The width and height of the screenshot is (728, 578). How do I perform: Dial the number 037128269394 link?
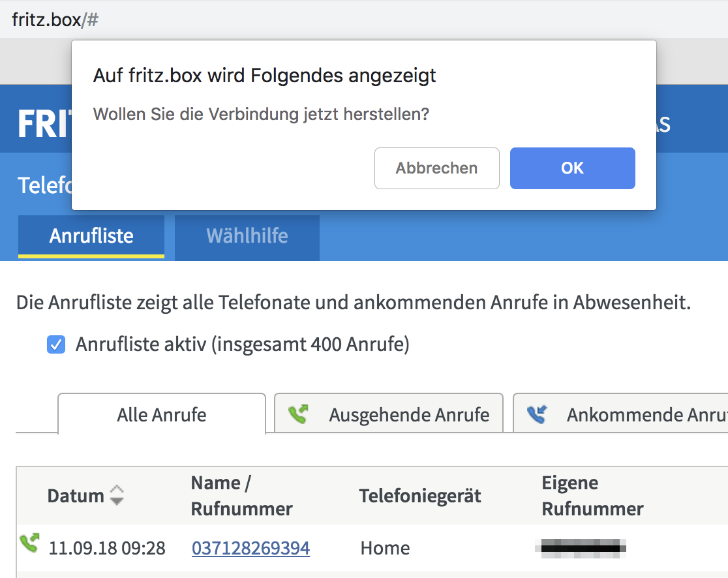(x=250, y=548)
